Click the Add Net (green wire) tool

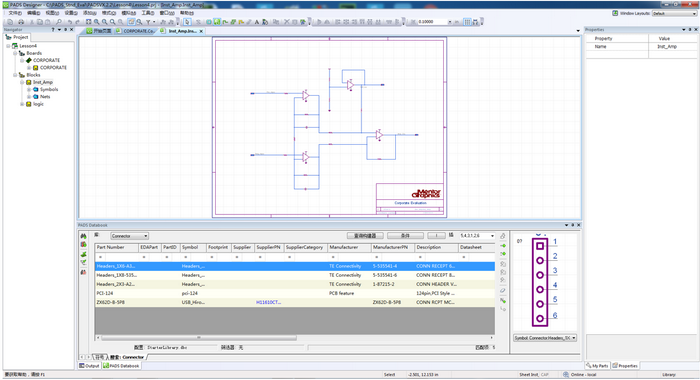(x=225, y=22)
